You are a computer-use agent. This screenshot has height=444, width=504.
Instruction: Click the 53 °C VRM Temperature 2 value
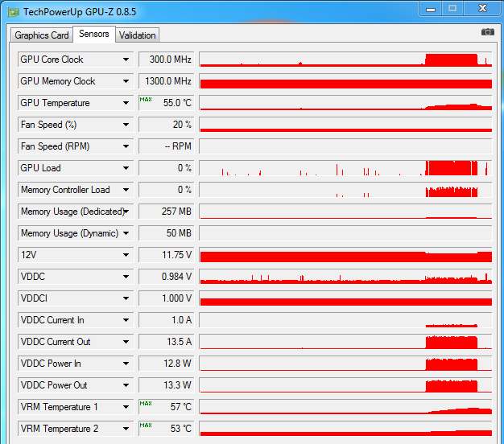pos(167,429)
